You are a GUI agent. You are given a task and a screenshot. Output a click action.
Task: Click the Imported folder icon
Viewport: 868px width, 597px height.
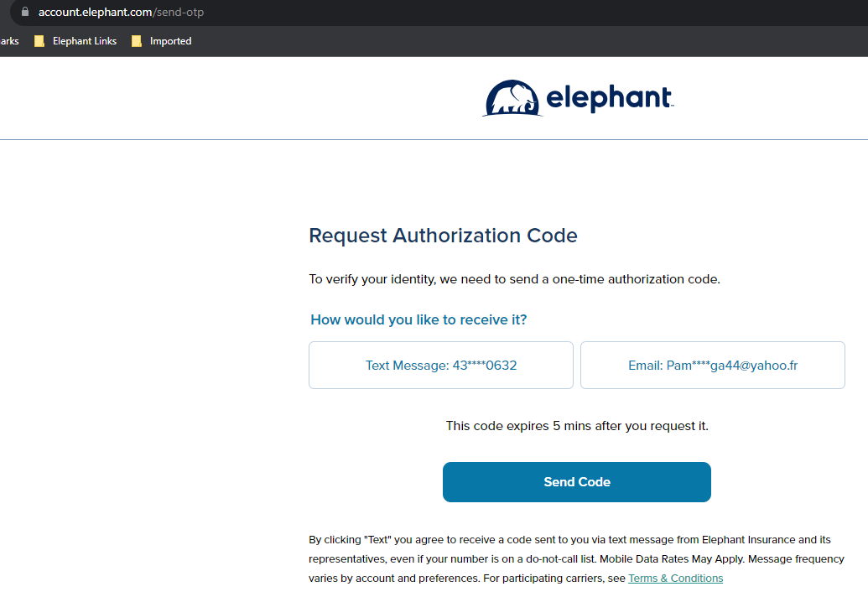pos(137,41)
